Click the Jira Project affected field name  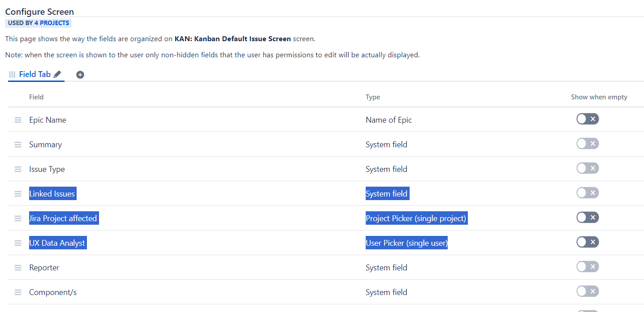tap(63, 218)
